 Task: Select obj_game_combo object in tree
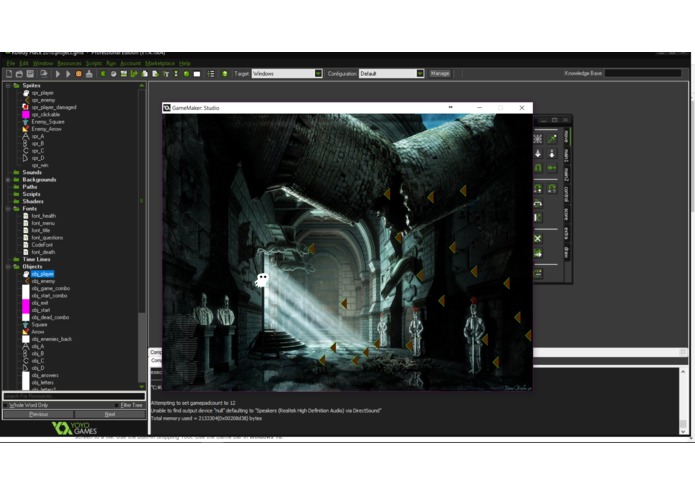(51, 288)
